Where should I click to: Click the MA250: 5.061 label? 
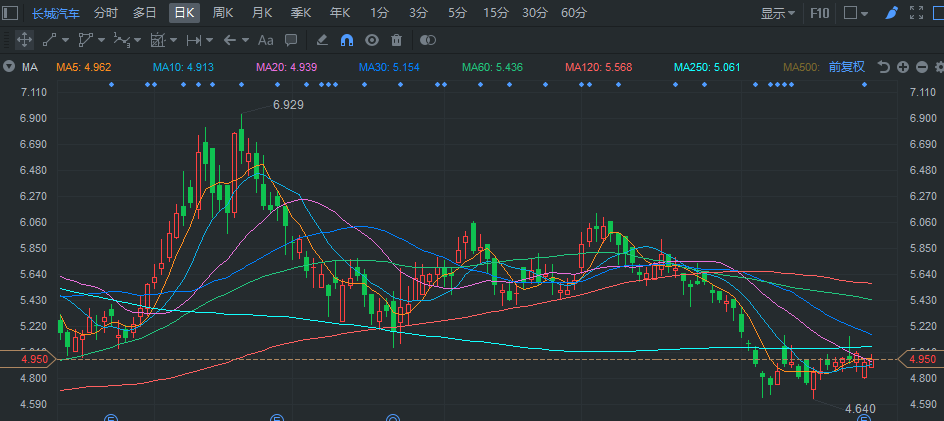707,67
